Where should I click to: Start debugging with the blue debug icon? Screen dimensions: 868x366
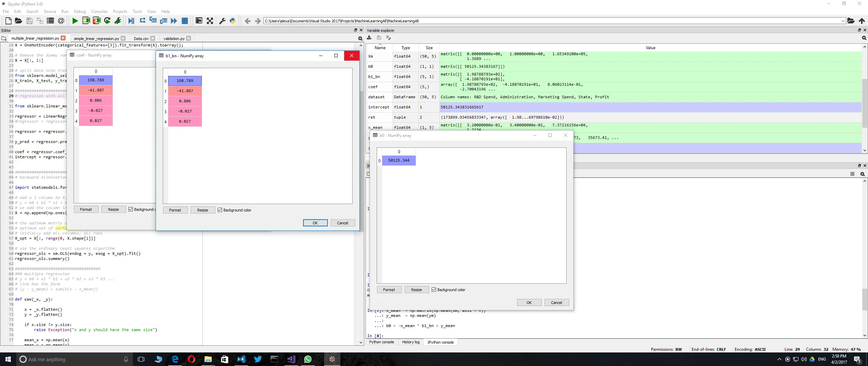click(131, 21)
